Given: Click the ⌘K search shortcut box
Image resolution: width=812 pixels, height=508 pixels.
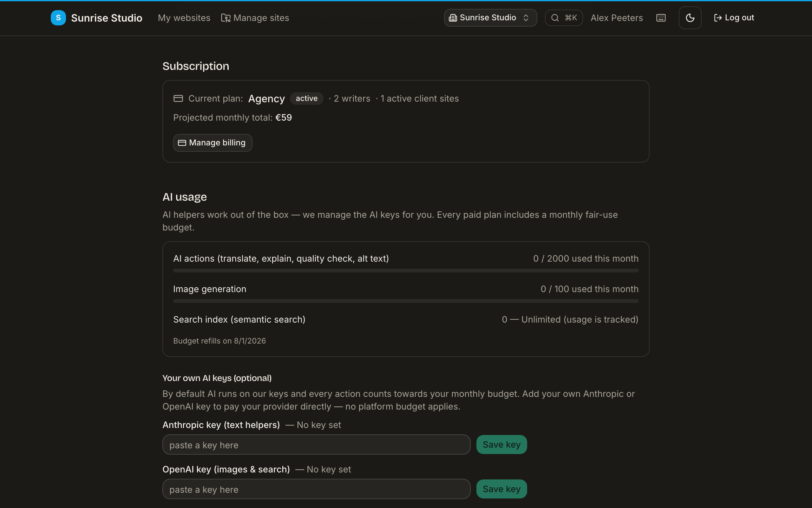Looking at the screenshot, I should [564, 18].
